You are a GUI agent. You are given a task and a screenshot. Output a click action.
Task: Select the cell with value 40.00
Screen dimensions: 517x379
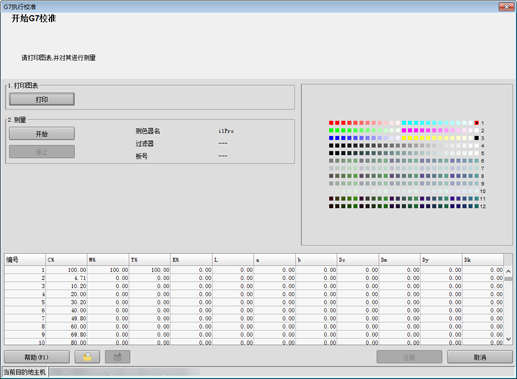[66, 310]
